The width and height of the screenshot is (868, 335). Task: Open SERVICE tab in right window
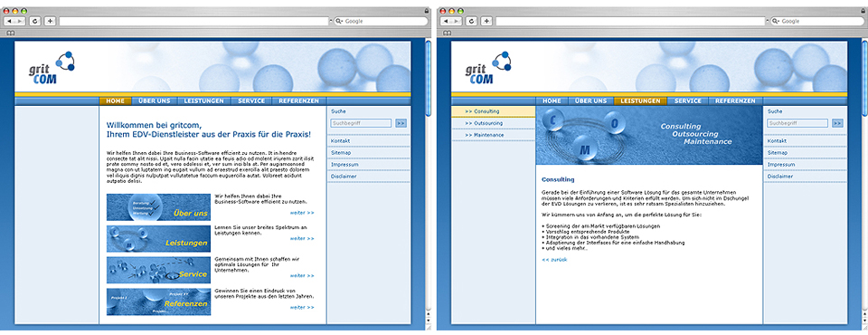[x=687, y=100]
